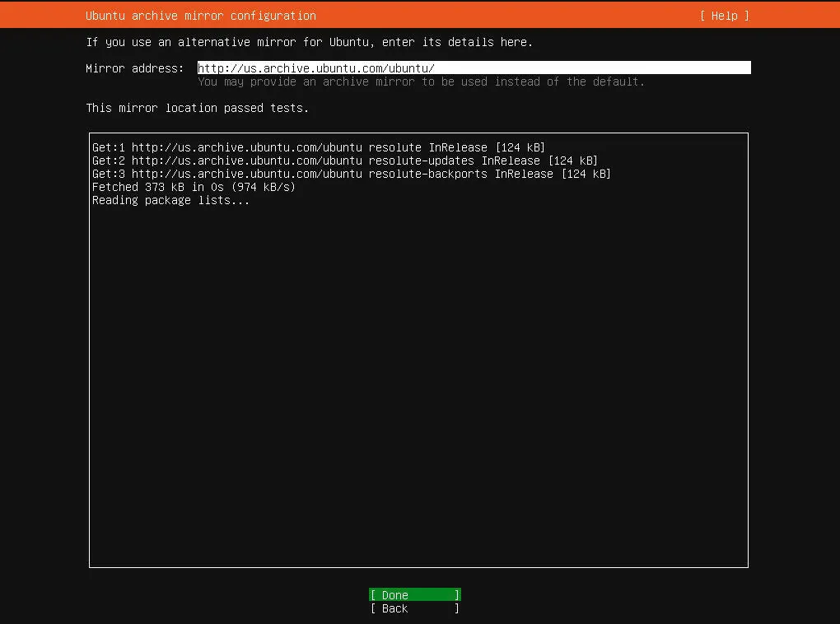Open the Help menu in header
This screenshot has width=840, height=624.
click(724, 16)
